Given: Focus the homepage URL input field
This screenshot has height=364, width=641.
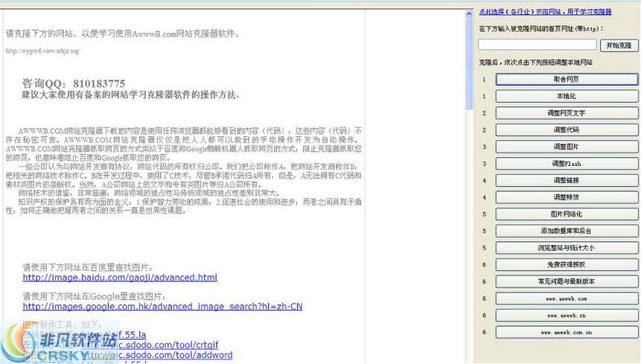Looking at the screenshot, I should 538,45.
